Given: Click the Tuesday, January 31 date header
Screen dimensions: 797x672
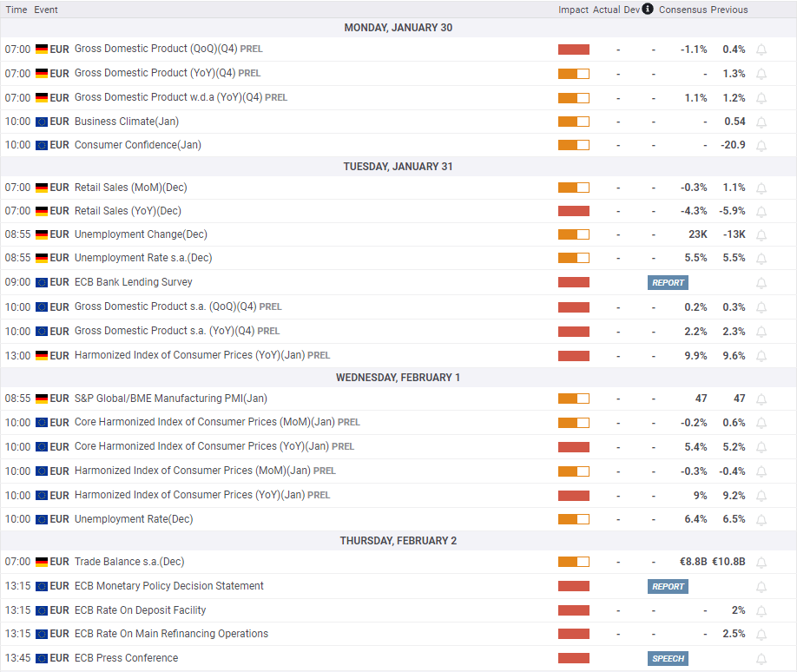Looking at the screenshot, I should [x=398, y=167].
